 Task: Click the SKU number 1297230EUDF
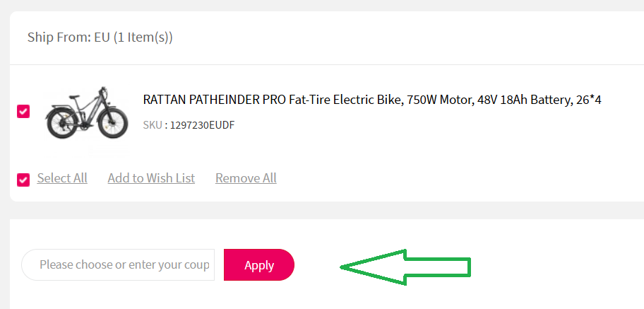tap(202, 125)
